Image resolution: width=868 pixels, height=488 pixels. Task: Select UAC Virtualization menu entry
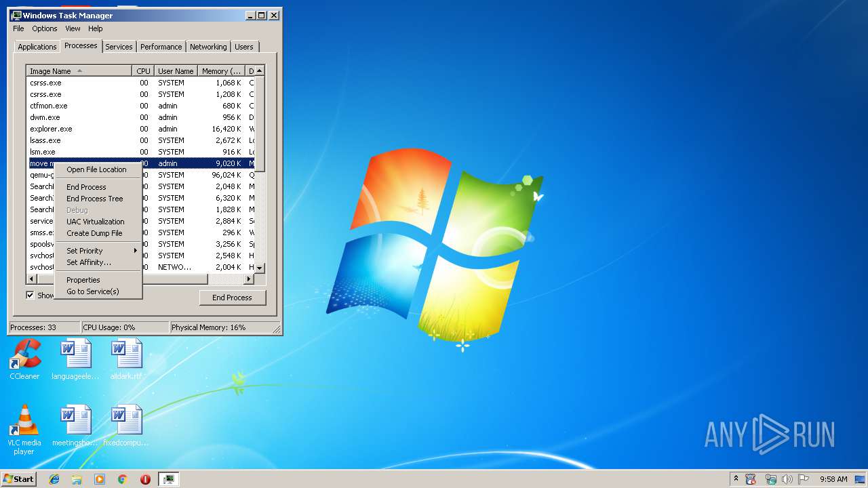tap(98, 222)
